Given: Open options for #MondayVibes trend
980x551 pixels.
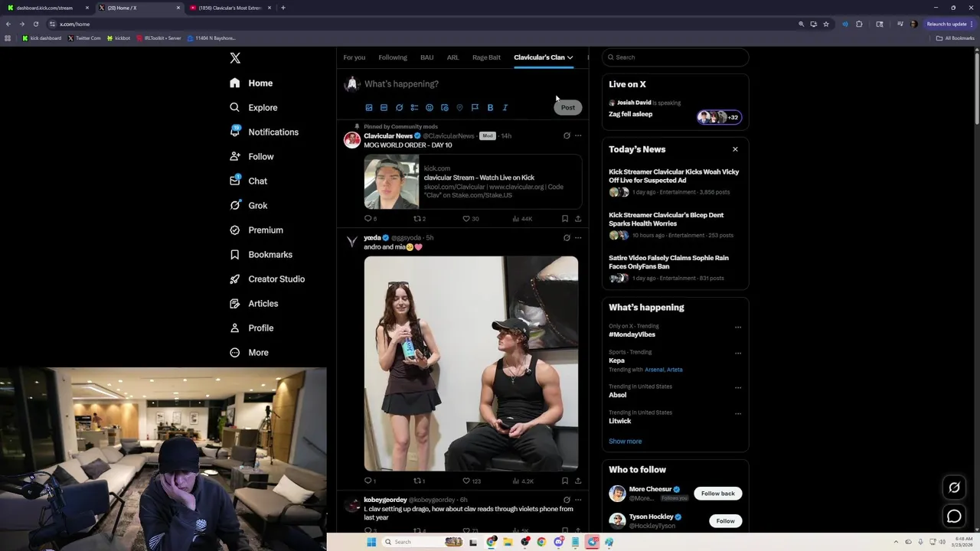Looking at the screenshot, I should tap(738, 328).
